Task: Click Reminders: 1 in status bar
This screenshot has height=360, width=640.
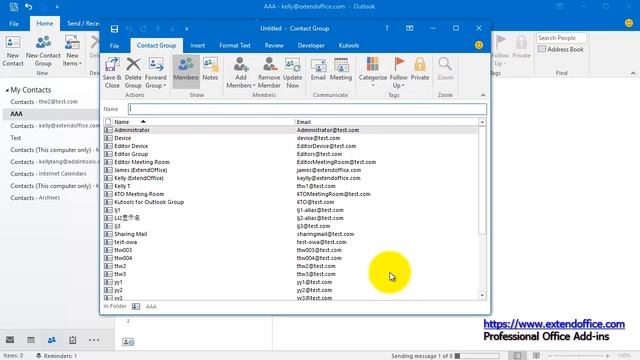Action: 56,356
